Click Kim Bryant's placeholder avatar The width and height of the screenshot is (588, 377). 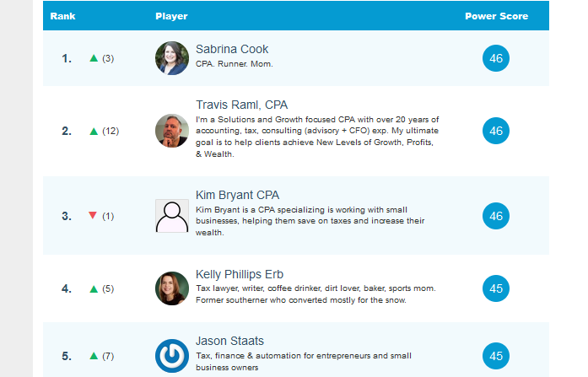click(x=172, y=216)
